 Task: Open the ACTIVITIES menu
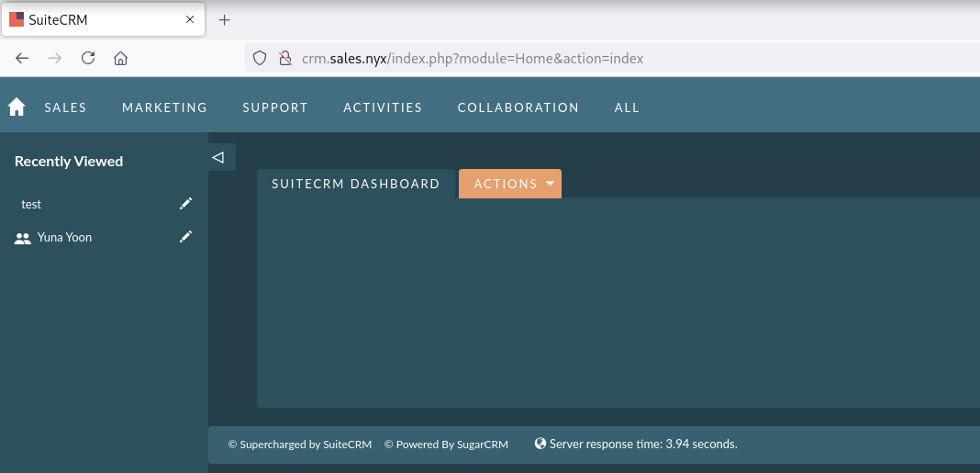click(383, 107)
